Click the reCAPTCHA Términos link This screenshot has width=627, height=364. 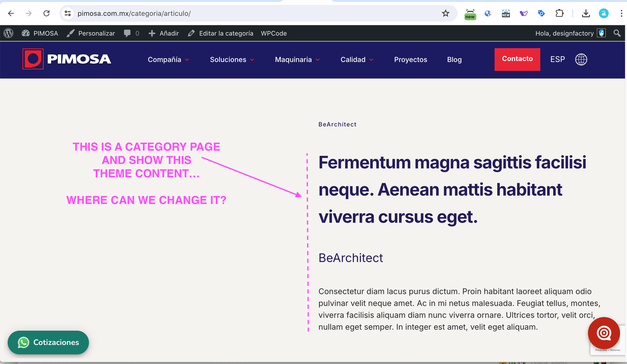point(615,350)
